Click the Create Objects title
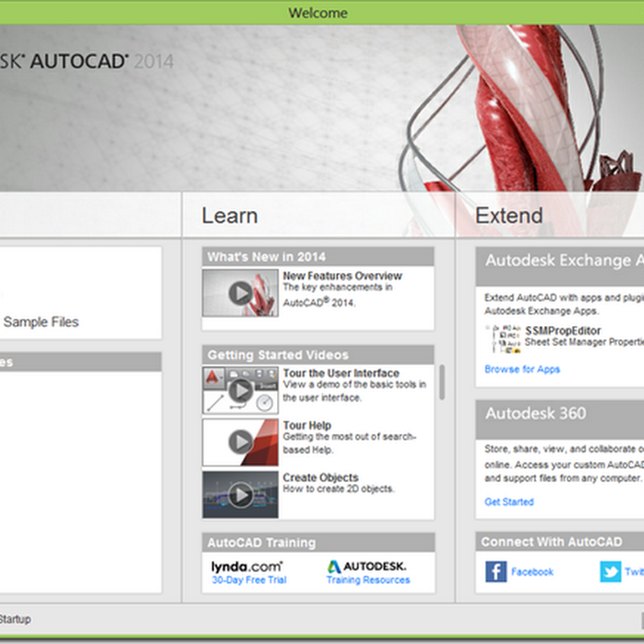The height and width of the screenshot is (644, 644). point(320,477)
